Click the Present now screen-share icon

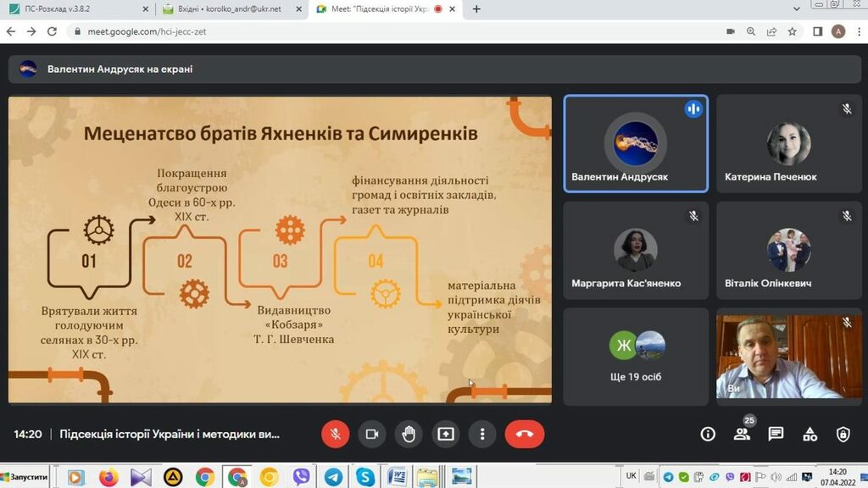(446, 434)
